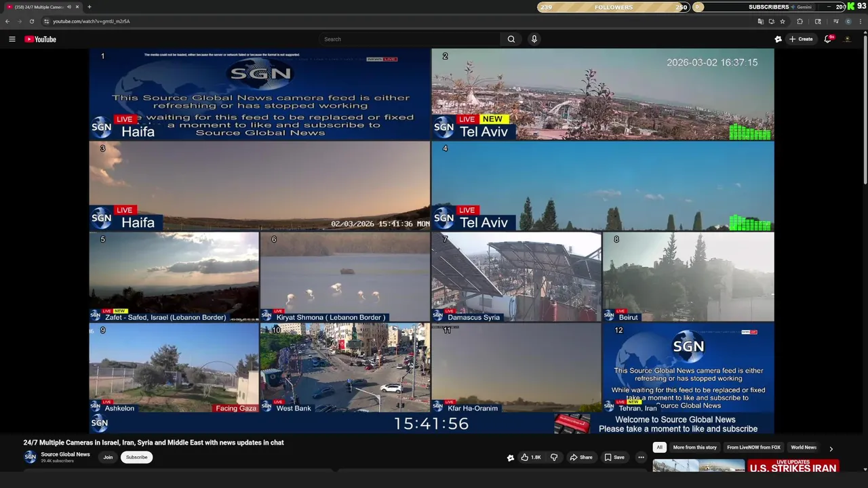868x488 pixels.
Task: Click the West Bank camera feed
Action: point(345,367)
